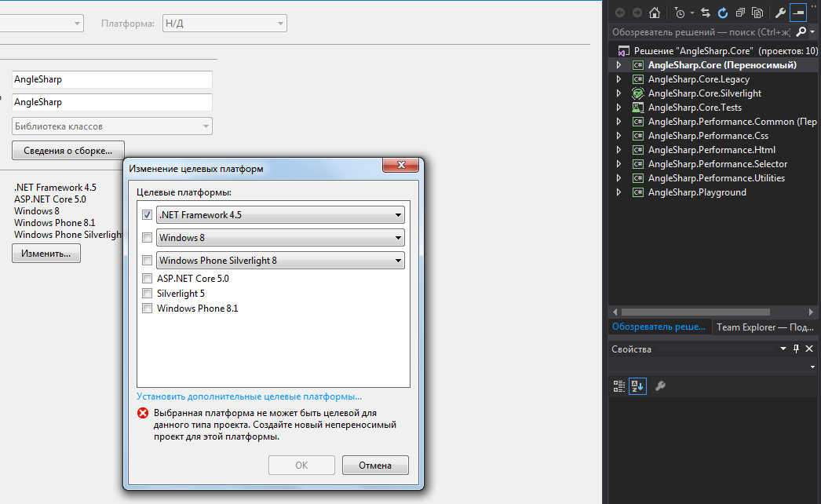Open the Properties object selector dropdown
The width and height of the screenshot is (821, 504).
tap(812, 367)
